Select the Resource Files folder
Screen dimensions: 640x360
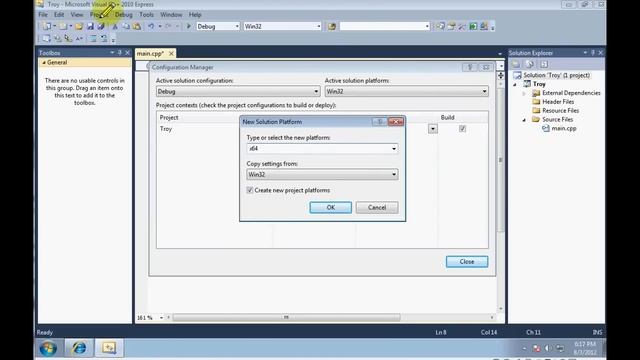click(x=560, y=111)
